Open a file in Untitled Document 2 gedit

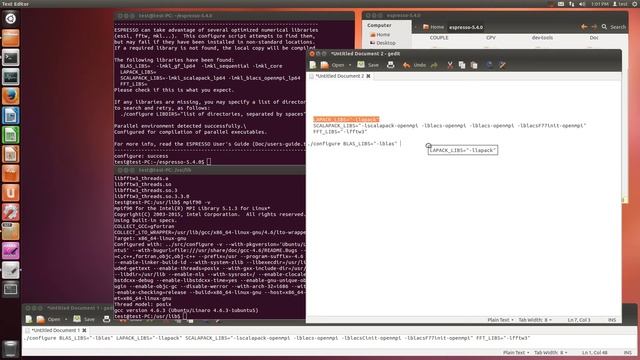click(x=334, y=65)
